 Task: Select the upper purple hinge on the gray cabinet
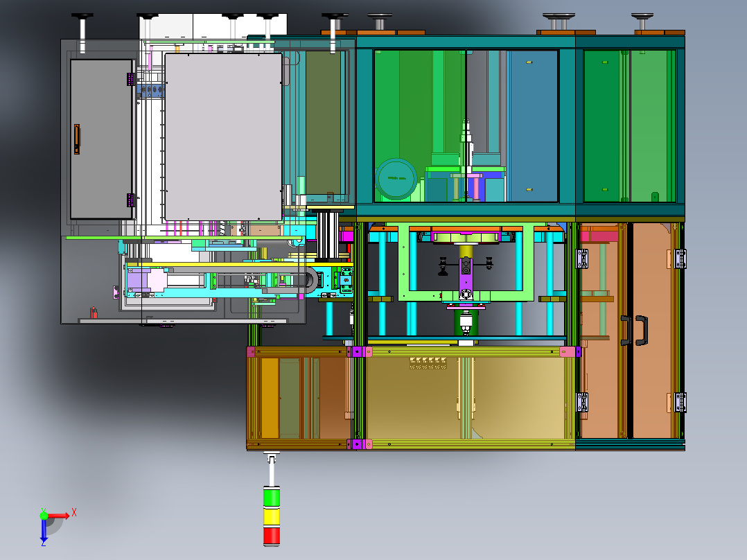[x=131, y=79]
